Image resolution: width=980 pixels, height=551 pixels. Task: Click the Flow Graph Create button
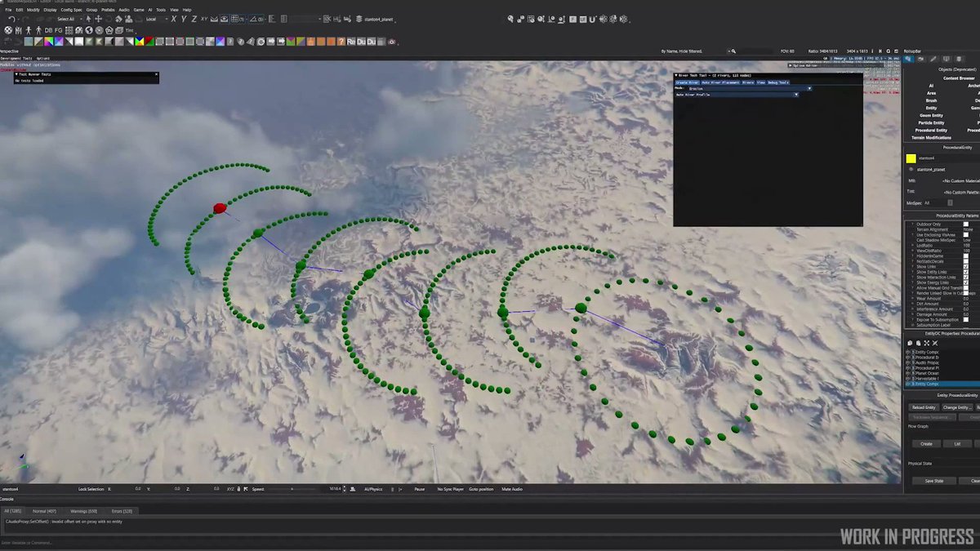coord(926,444)
